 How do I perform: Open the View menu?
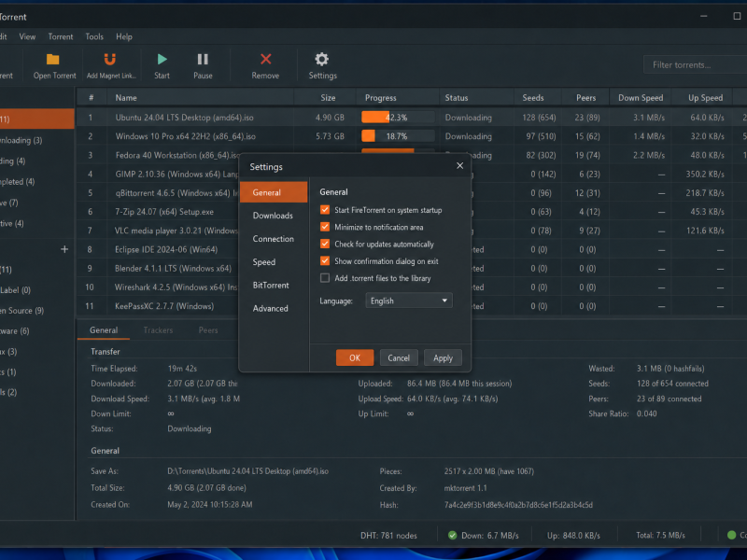[27, 36]
